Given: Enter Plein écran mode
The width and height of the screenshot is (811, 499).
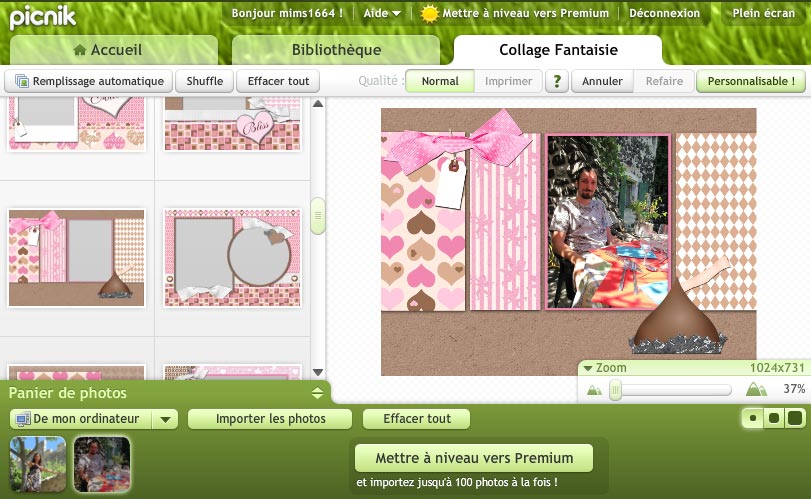Looking at the screenshot, I should point(763,13).
